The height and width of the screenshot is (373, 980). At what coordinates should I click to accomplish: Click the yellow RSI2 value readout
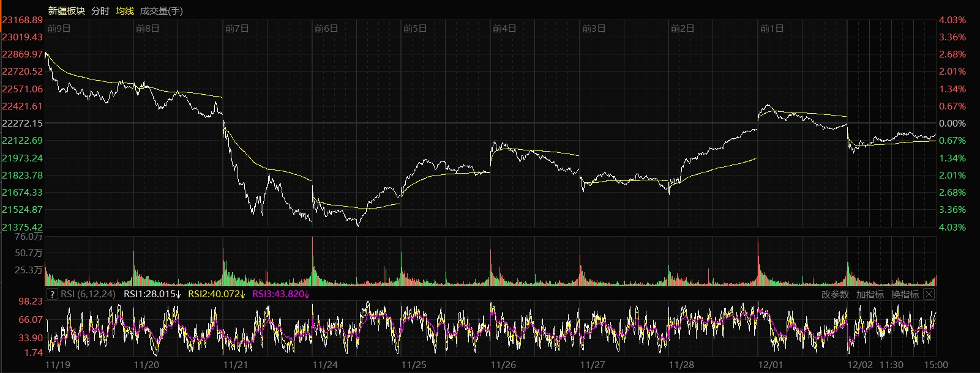point(217,294)
